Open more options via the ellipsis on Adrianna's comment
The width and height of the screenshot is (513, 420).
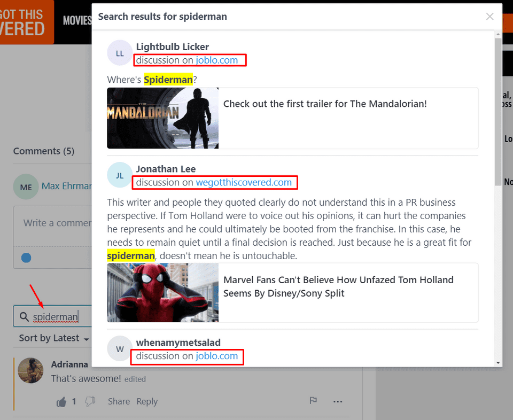339,401
